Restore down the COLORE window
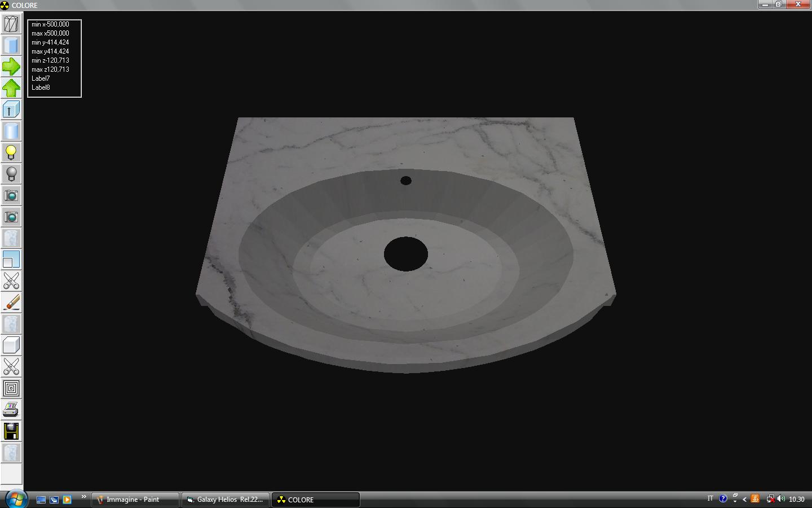Screen dimensions: 812x508 [779, 5]
